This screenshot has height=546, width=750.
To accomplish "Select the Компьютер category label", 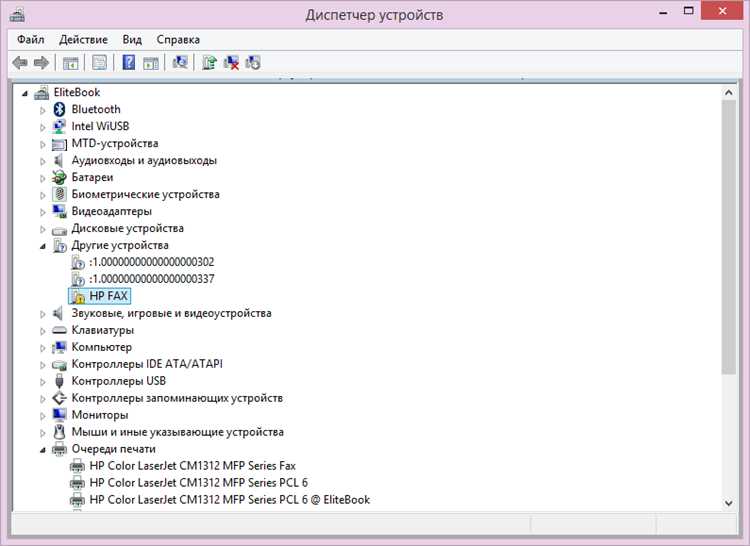I will pyautogui.click(x=101, y=347).
